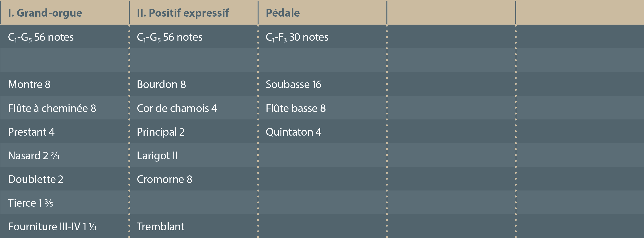
Task: Click the Pédale C1-F3 30 notes range
Action: click(297, 37)
